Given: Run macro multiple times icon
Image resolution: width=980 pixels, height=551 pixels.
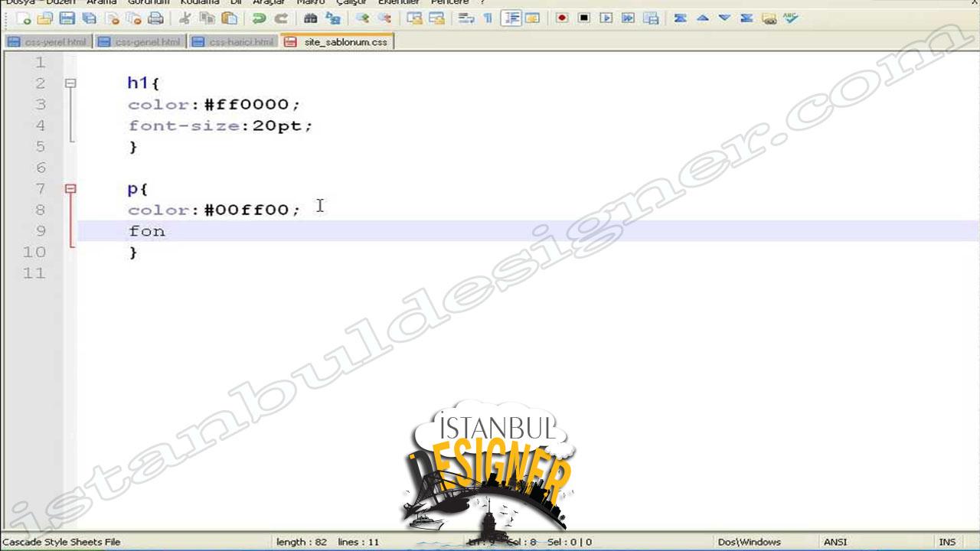Looking at the screenshot, I should (628, 18).
